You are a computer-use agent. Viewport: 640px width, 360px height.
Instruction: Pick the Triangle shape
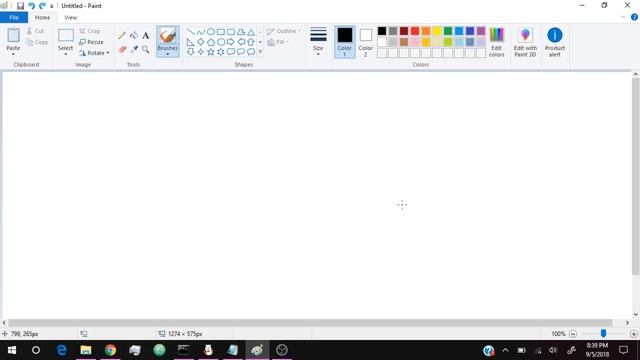[251, 32]
